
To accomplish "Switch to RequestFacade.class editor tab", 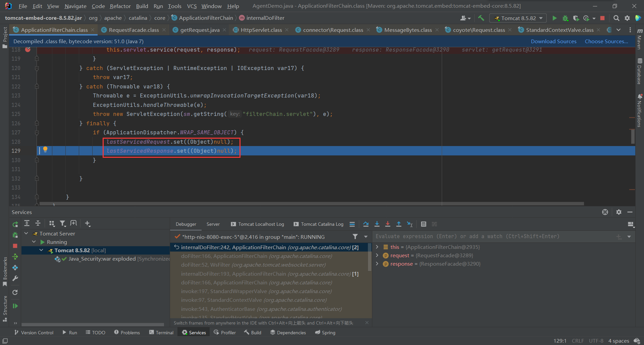I will [x=133, y=30].
